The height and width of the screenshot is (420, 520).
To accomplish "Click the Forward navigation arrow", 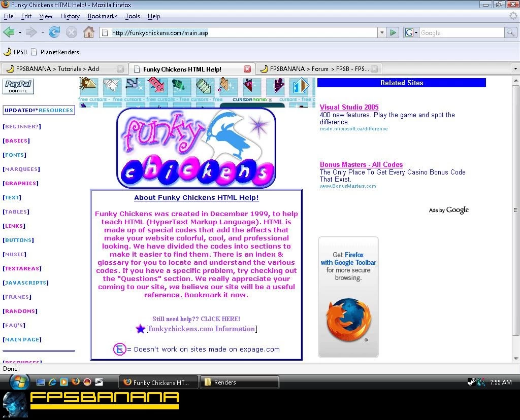I will 31,32.
